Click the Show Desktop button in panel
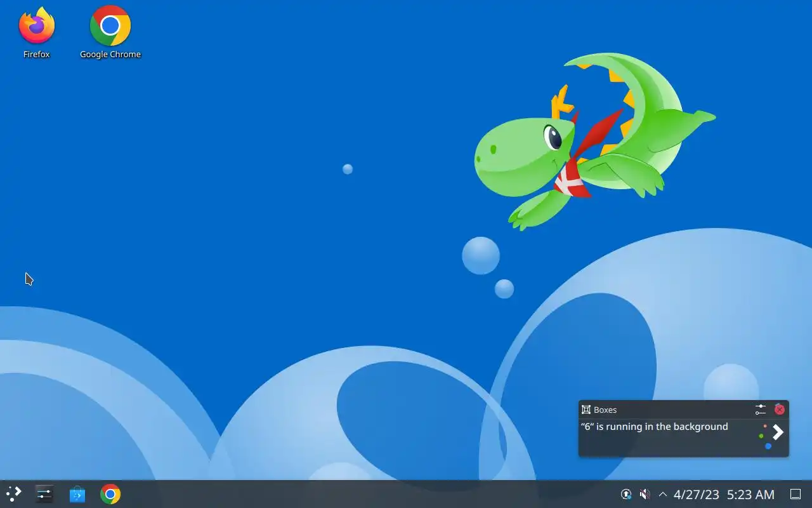 coord(796,494)
